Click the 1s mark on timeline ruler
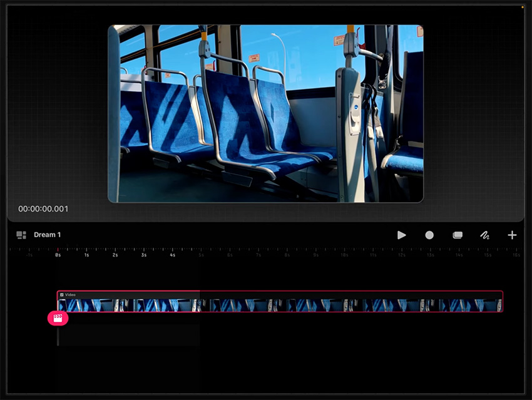This screenshot has width=532, height=400. pyautogui.click(x=86, y=255)
